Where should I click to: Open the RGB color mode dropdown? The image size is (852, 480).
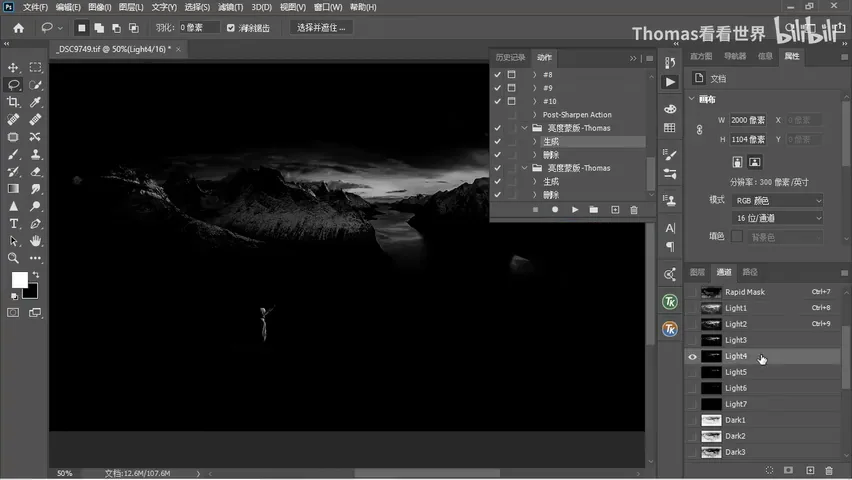pyautogui.click(x=778, y=201)
